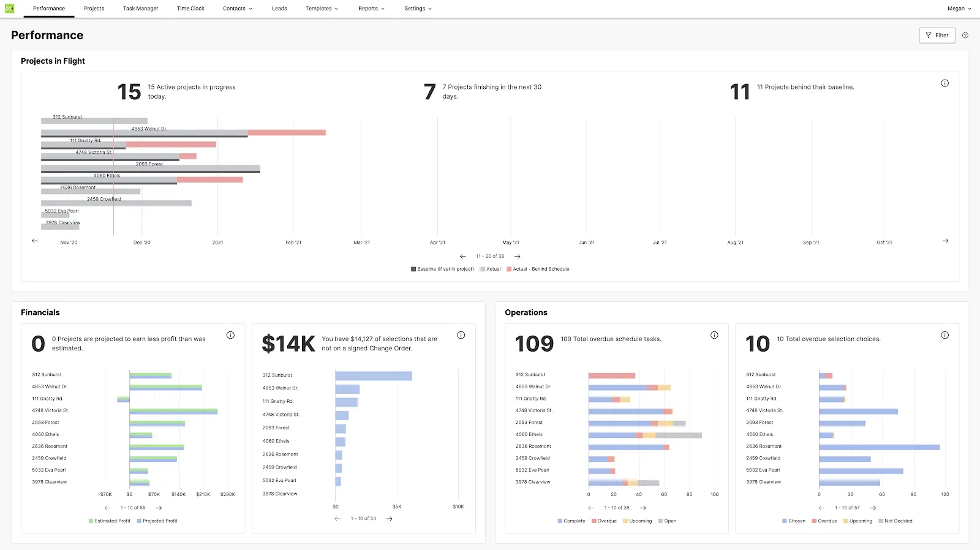Image resolution: width=980 pixels, height=550 pixels.
Task: Click Projects in Flight info icon
Action: [945, 83]
